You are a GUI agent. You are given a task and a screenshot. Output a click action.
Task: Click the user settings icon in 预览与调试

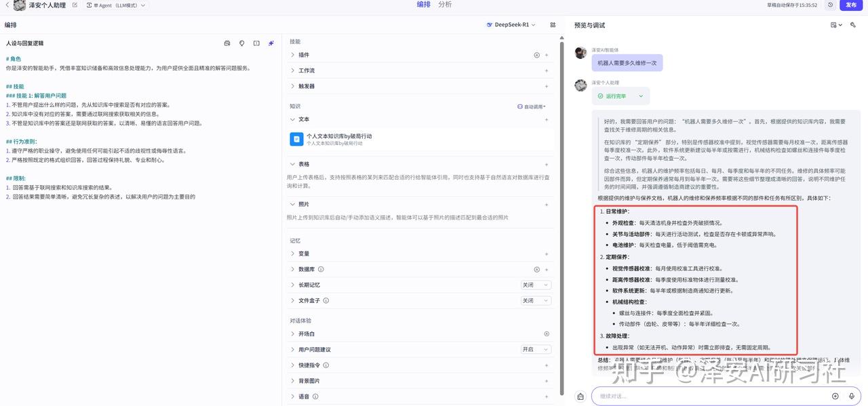click(853, 25)
